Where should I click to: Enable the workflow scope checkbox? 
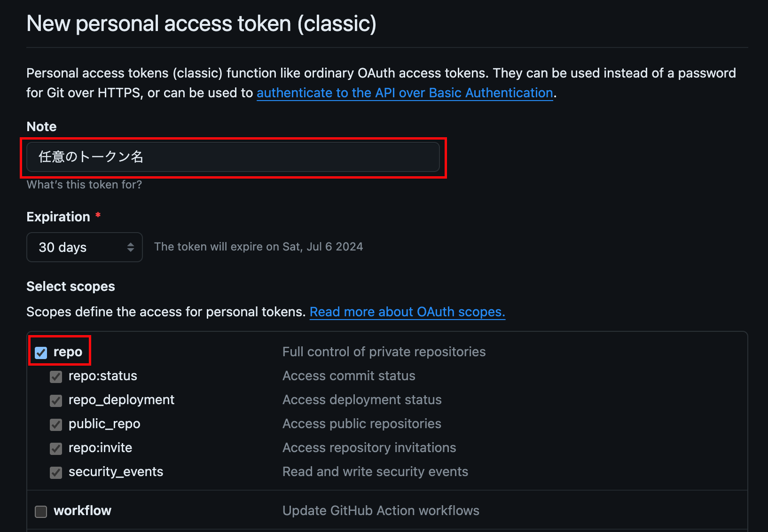coord(41,511)
